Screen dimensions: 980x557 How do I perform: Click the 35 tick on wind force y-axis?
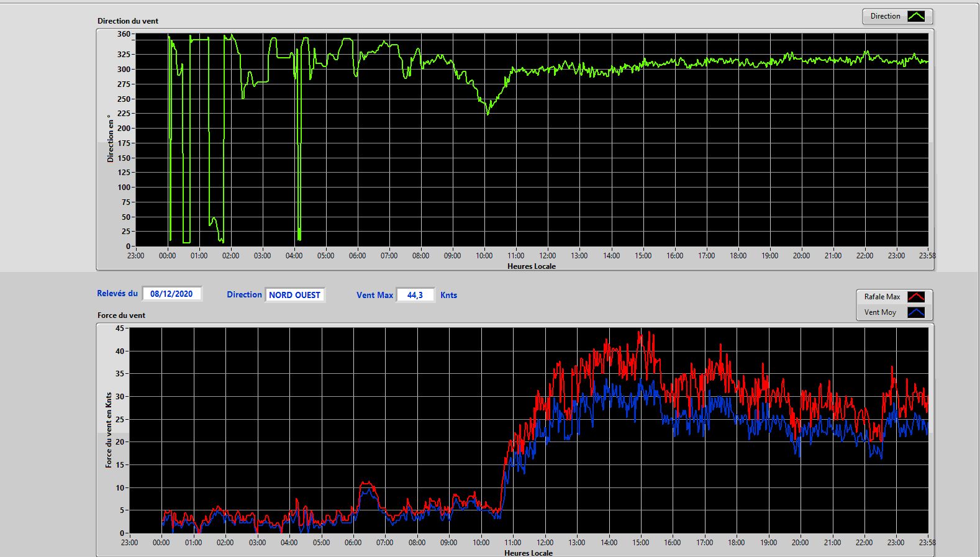coord(120,374)
